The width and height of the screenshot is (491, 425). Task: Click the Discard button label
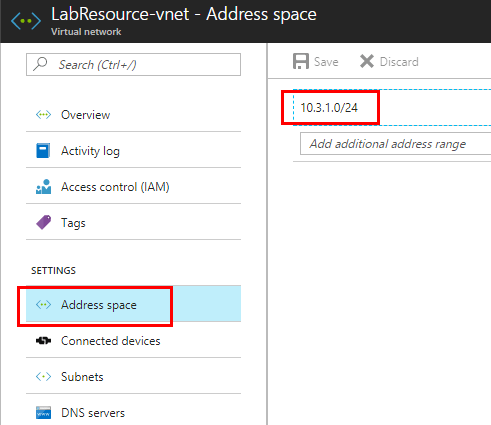click(399, 62)
